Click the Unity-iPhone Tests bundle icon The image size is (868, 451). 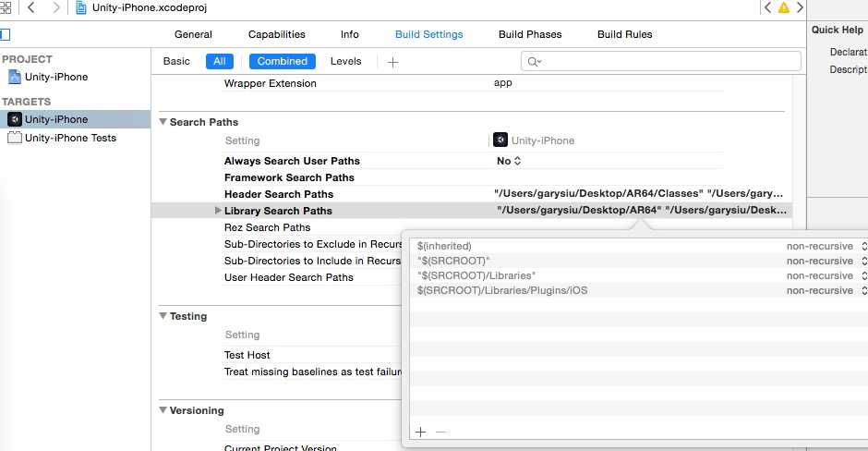15,138
